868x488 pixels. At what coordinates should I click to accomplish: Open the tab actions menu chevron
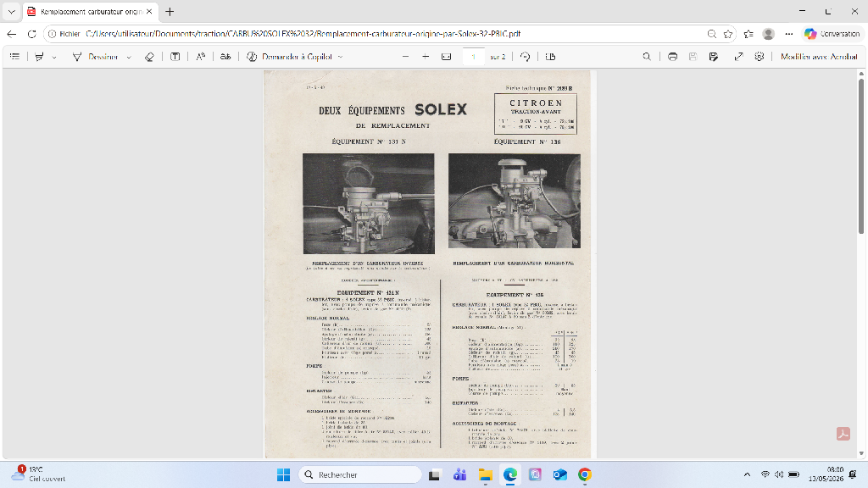[x=11, y=12]
